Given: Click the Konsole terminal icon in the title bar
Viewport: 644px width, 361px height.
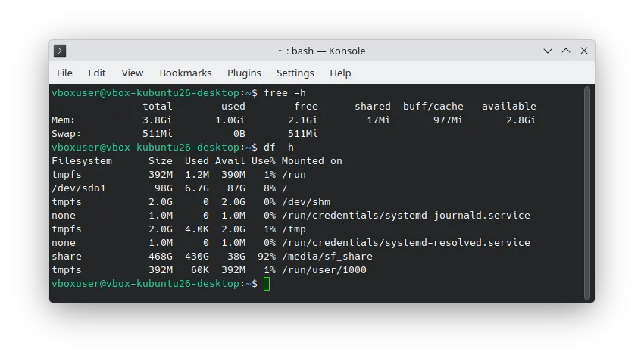Looking at the screenshot, I should 60,51.
